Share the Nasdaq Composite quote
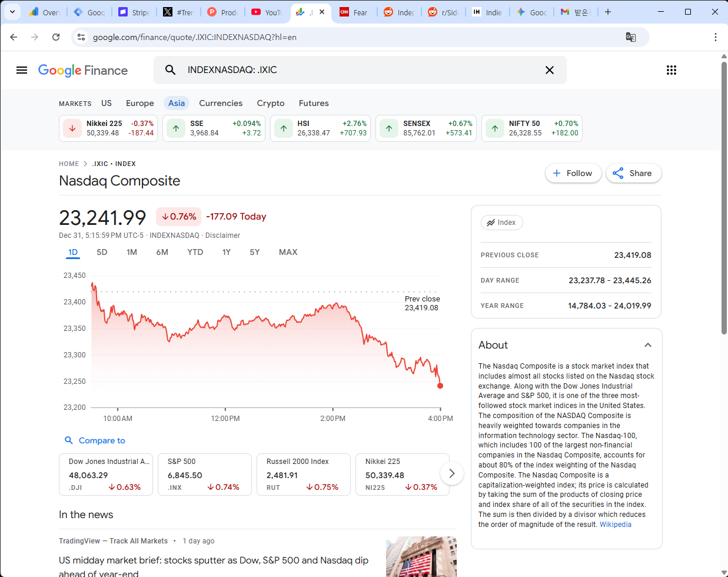This screenshot has height=577, width=728. 633,173
